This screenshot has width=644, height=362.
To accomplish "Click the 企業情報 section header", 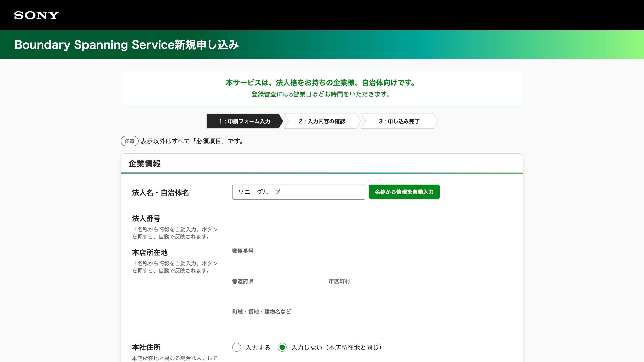I will pos(144,164).
